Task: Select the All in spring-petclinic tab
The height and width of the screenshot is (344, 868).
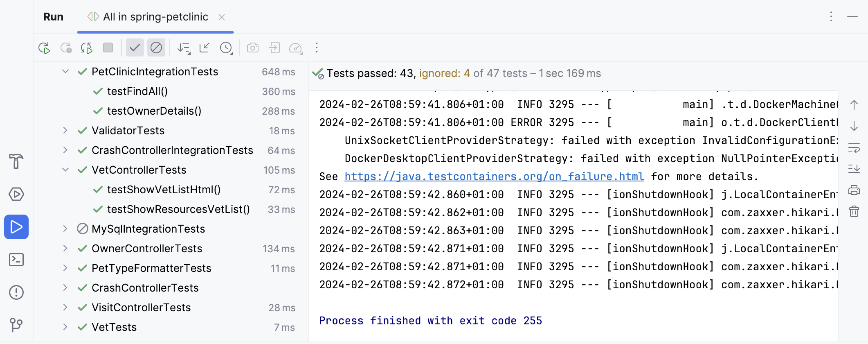Action: click(x=155, y=17)
